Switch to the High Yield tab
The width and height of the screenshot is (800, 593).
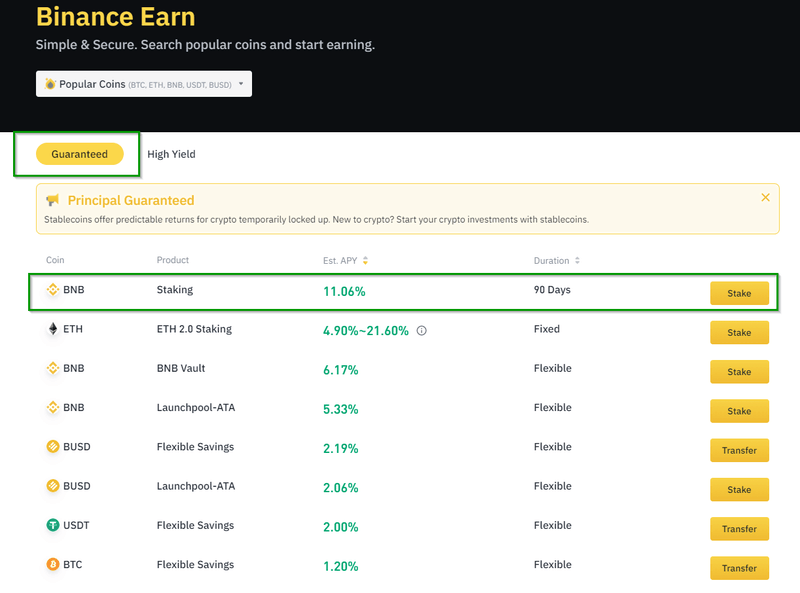click(x=171, y=154)
